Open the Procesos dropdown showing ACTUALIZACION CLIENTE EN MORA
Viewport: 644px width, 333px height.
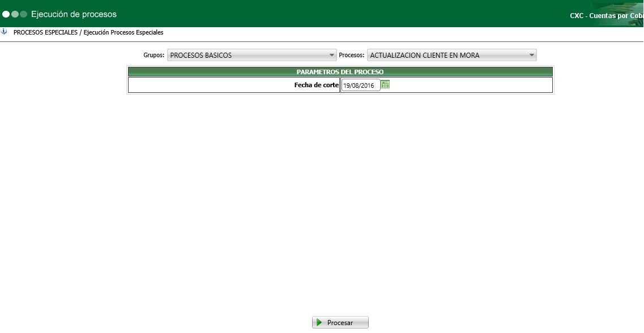[452, 55]
